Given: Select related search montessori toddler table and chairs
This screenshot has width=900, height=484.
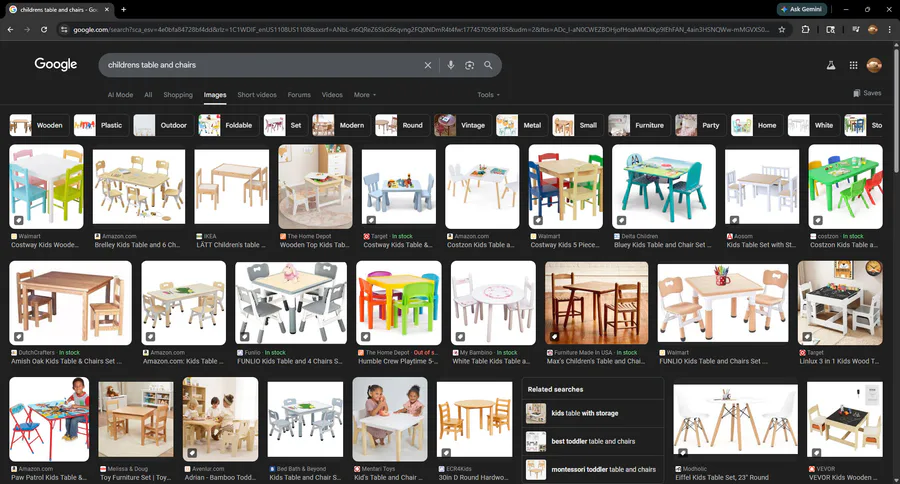Looking at the screenshot, I should point(593,470).
